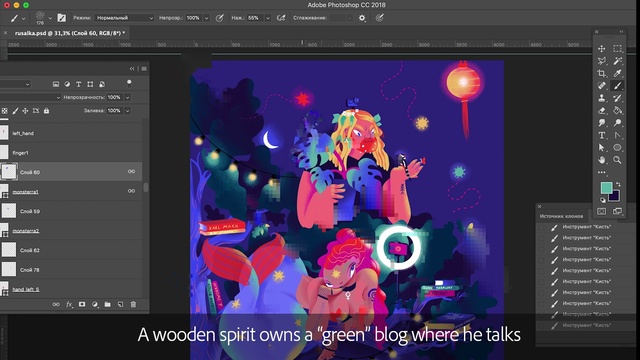This screenshot has width=640, height=360.
Task: Select the Smudge tool
Action: click(602, 123)
